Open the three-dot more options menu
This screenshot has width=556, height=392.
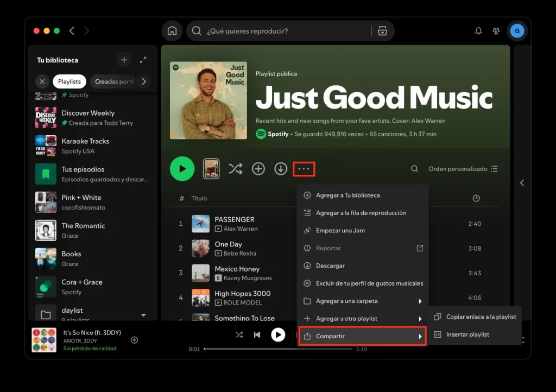[x=304, y=169]
